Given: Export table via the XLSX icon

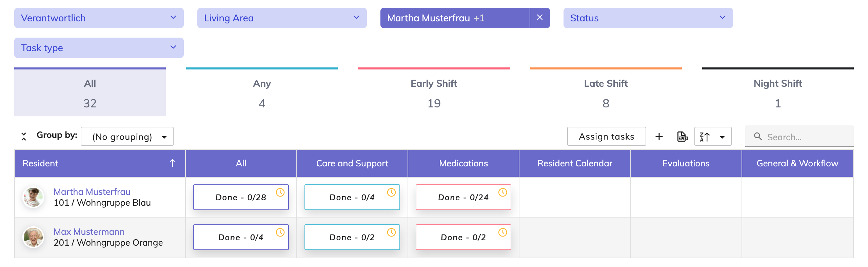Looking at the screenshot, I should [x=682, y=137].
